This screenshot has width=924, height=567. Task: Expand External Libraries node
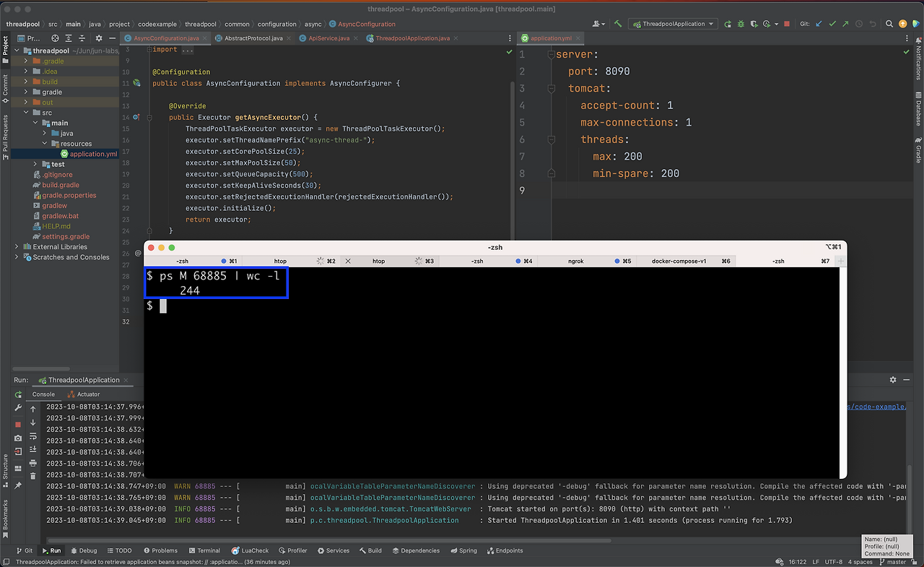pos(17,247)
